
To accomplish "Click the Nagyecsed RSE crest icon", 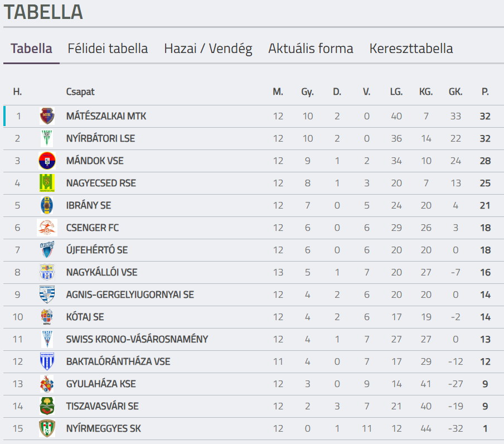I will pyautogui.click(x=47, y=183).
